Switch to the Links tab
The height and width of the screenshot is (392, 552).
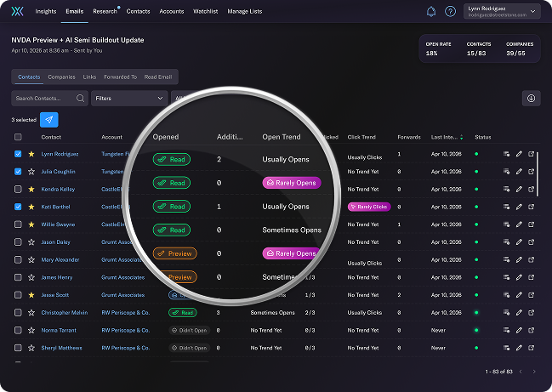89,77
